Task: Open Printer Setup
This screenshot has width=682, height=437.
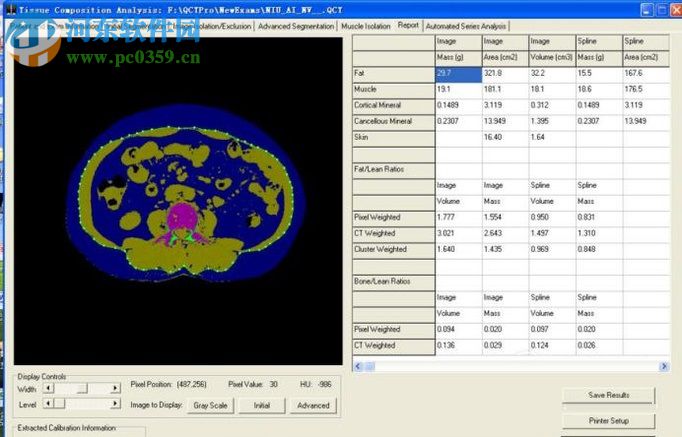Action: point(609,420)
